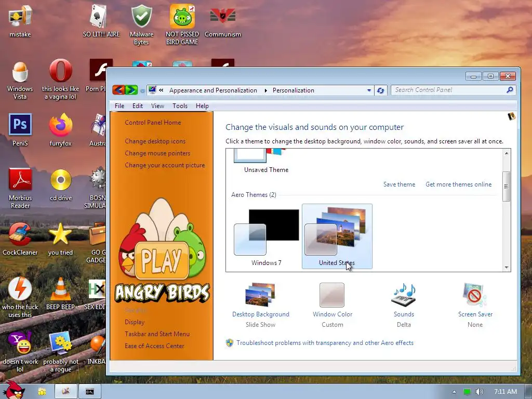Open Screen Saver None settings
532x399 pixels.
pos(475,304)
